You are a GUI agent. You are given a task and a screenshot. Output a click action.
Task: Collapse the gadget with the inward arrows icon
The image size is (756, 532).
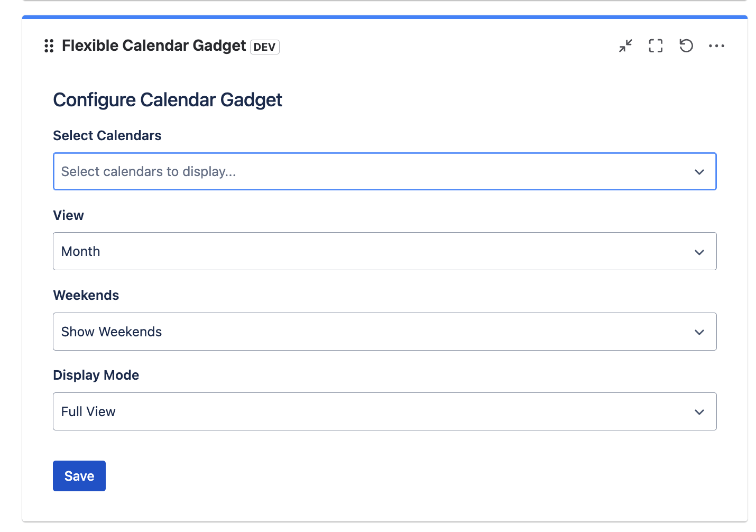[625, 46]
